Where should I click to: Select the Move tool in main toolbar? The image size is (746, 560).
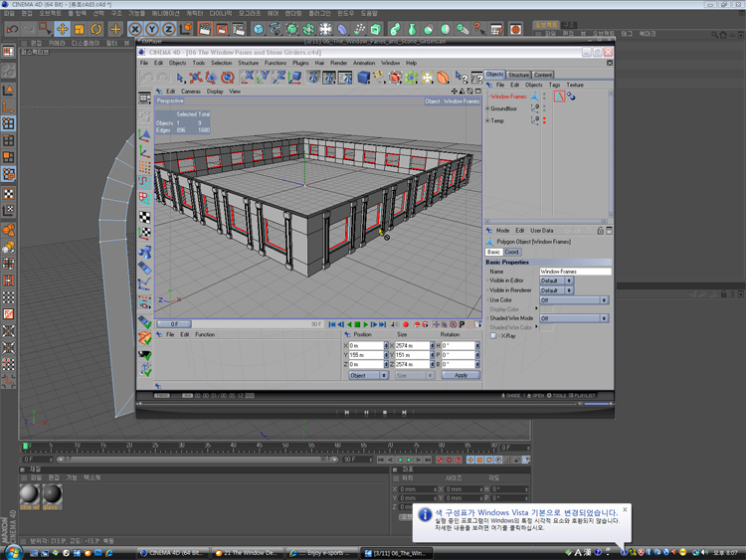tap(62, 29)
